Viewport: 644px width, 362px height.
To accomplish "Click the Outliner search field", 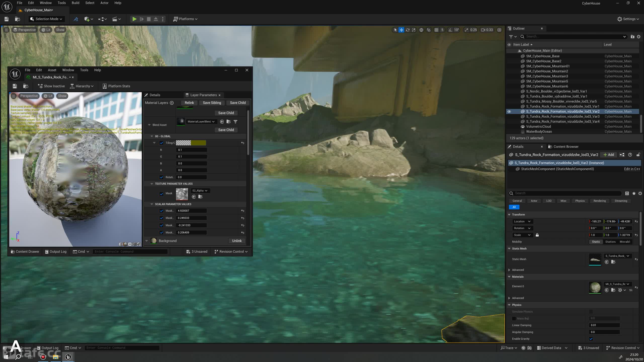I will (574, 36).
